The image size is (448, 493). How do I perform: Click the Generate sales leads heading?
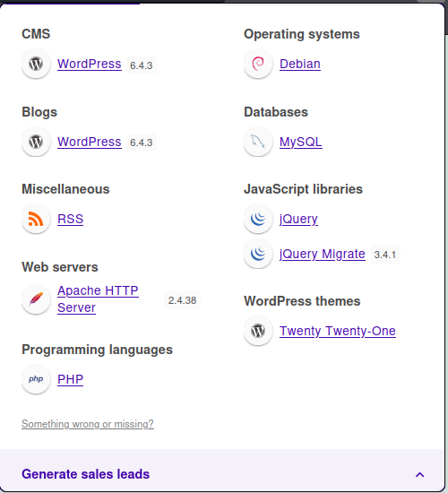[x=85, y=474]
